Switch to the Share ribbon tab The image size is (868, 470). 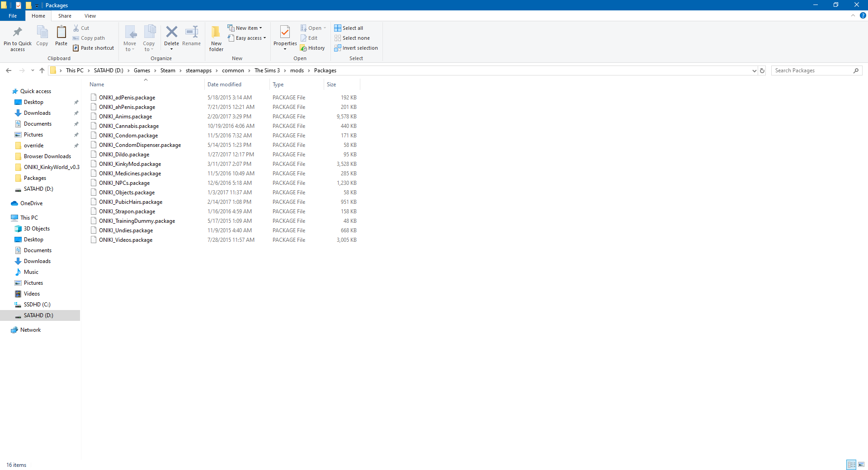(x=65, y=16)
